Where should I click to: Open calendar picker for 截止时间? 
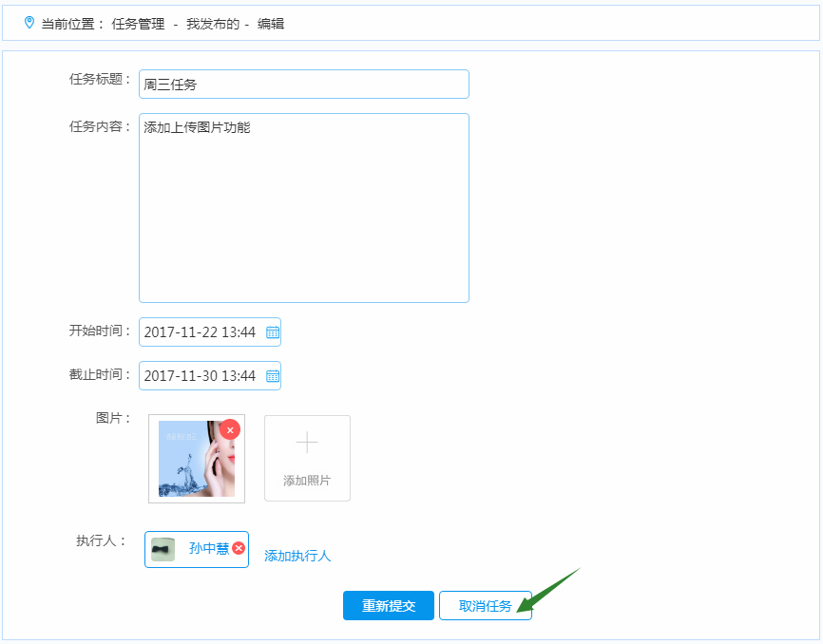point(273,376)
